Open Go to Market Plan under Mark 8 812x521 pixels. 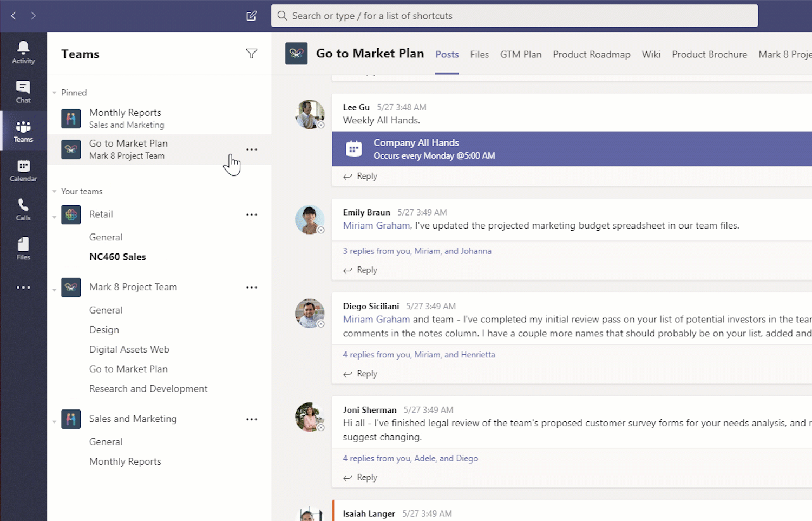click(x=128, y=369)
